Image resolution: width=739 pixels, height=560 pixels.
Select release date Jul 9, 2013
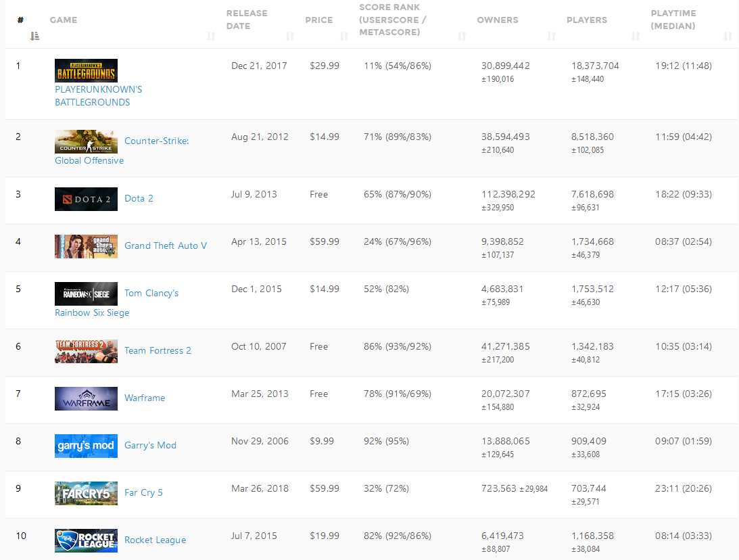[x=254, y=194]
